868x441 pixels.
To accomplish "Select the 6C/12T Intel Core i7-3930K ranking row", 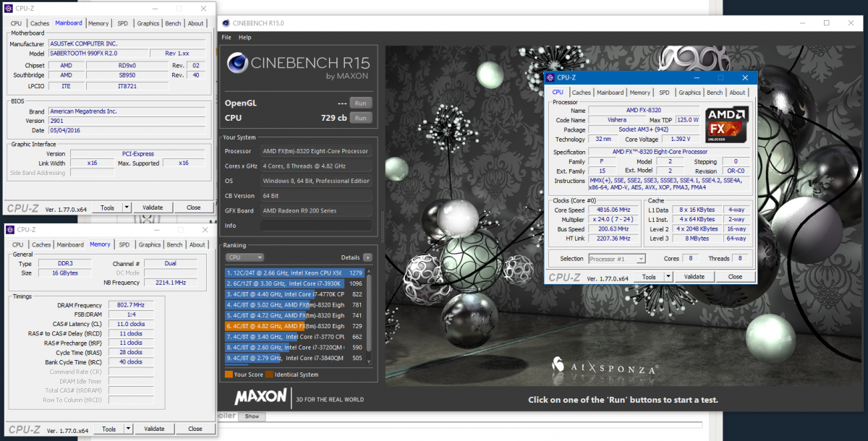I will 294,283.
